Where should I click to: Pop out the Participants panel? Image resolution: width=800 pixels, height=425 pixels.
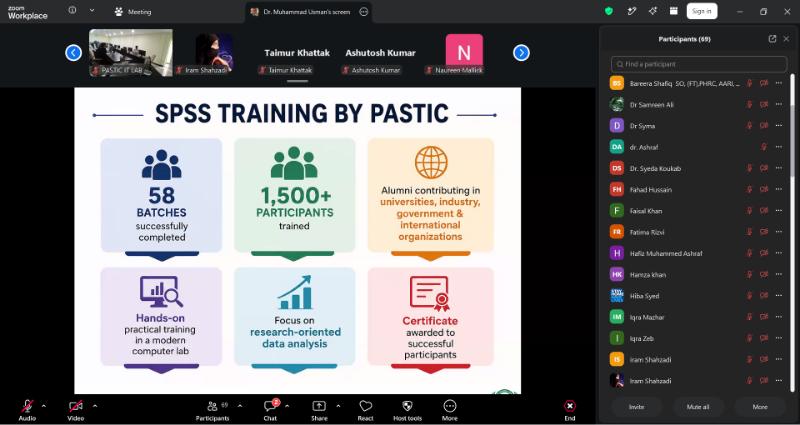[x=772, y=39]
